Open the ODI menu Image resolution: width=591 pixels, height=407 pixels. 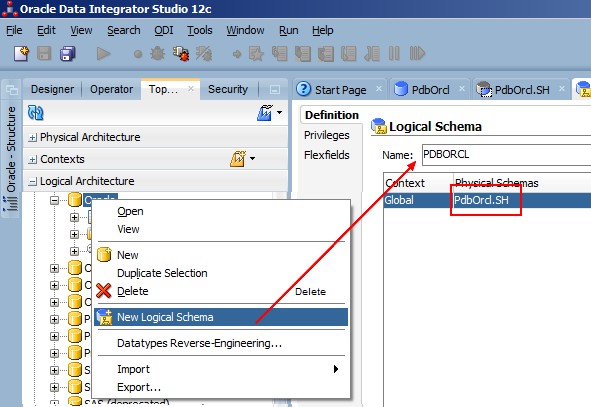tap(164, 30)
